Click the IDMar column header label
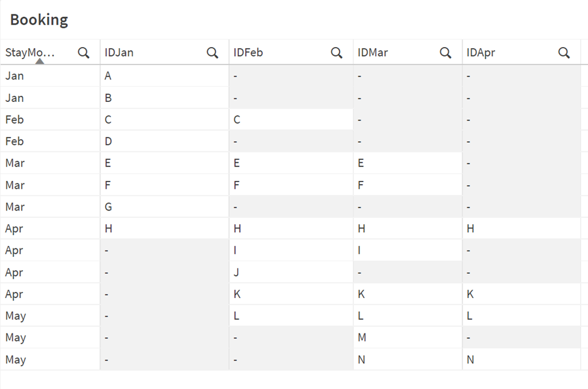The height and width of the screenshot is (389, 588). (x=373, y=53)
